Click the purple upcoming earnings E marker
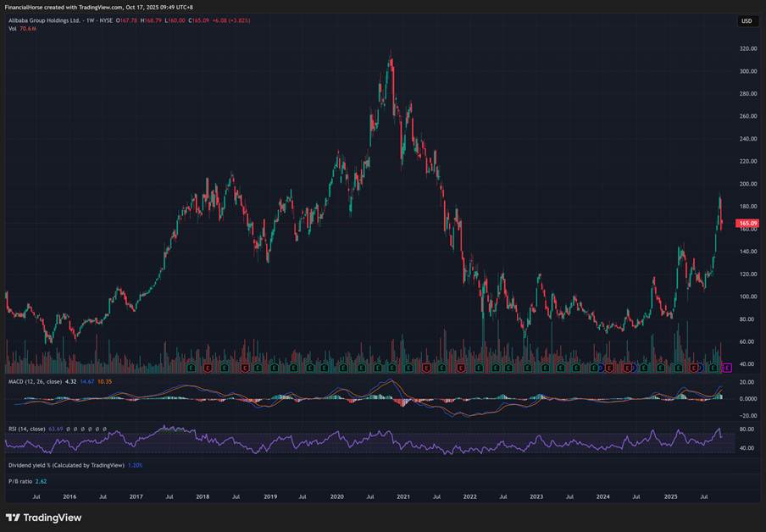Viewport: 766px width, 532px height. coord(726,368)
